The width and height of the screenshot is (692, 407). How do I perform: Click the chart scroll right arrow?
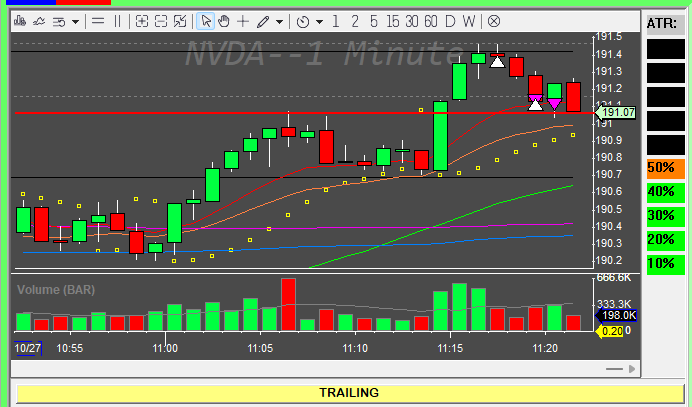coord(632,369)
